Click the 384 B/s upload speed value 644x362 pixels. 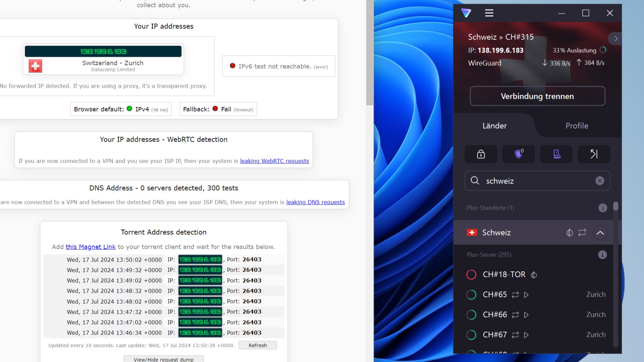point(594,63)
